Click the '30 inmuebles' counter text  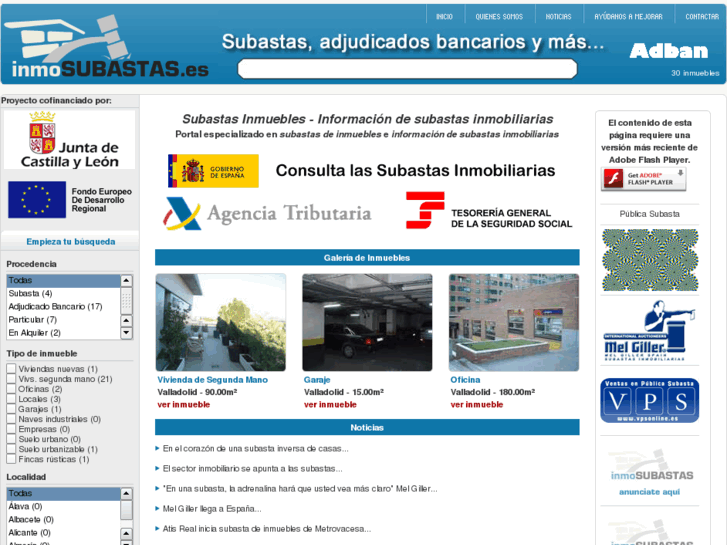[x=695, y=73]
